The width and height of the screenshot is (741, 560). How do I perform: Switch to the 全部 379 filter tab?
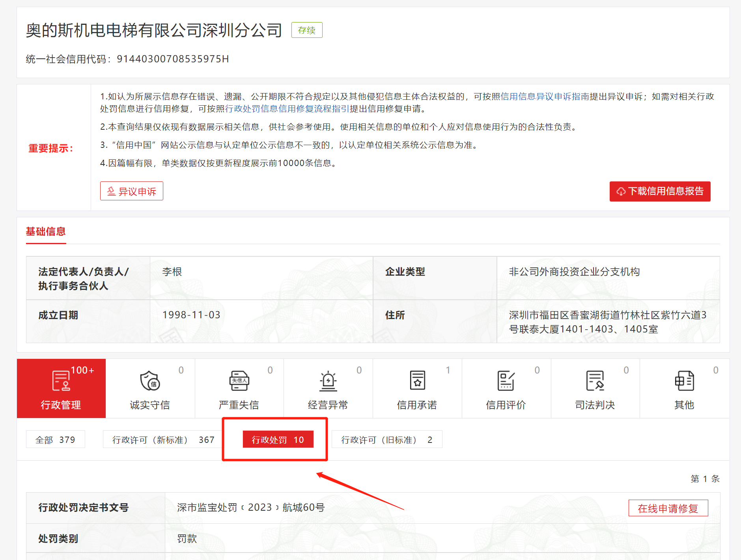(x=56, y=440)
